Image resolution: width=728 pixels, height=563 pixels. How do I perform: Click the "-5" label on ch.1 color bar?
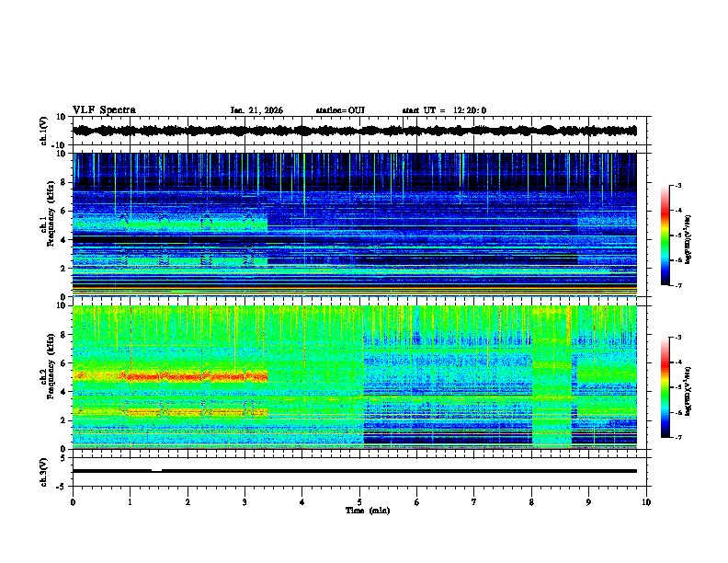click(678, 236)
